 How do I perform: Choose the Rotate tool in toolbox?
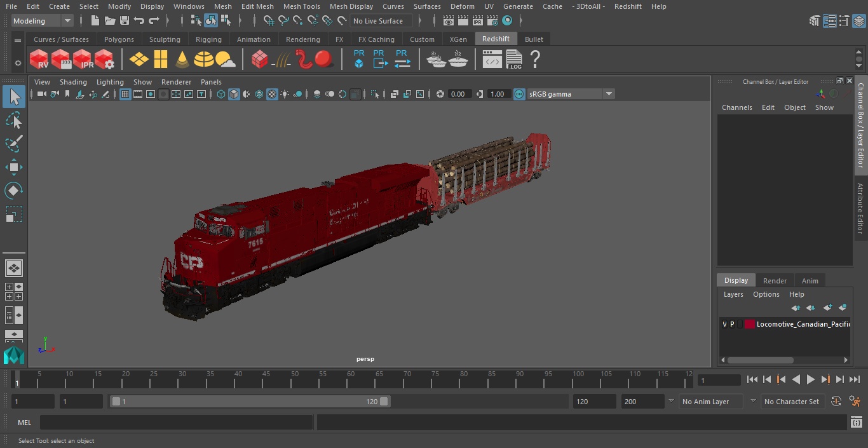pos(13,191)
